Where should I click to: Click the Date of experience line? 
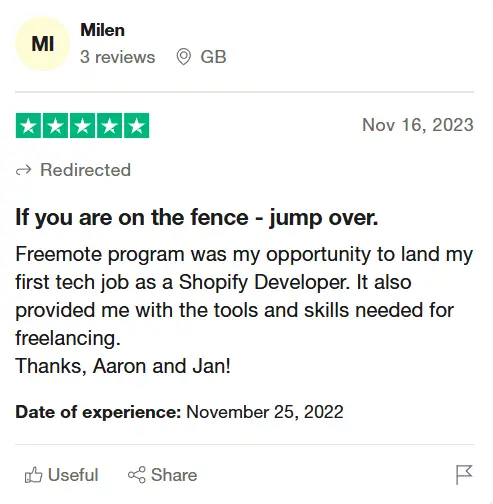click(179, 412)
